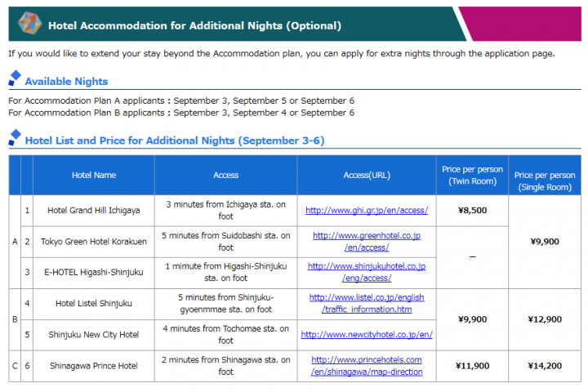The width and height of the screenshot is (588, 392).
Task: Click the Available Nights section heading
Action: 66,82
